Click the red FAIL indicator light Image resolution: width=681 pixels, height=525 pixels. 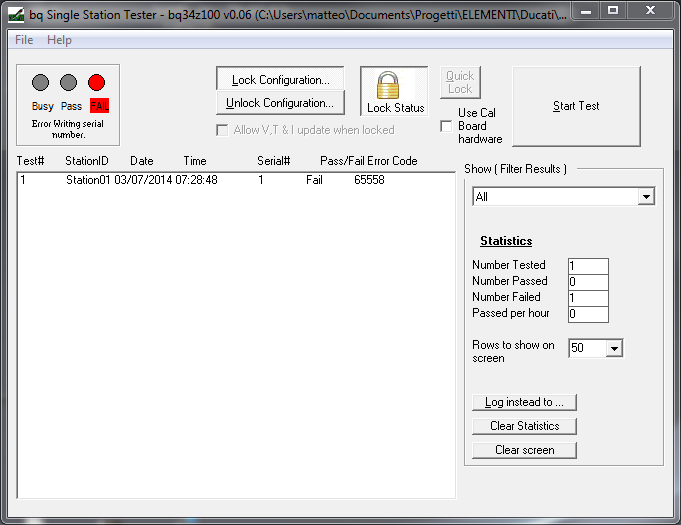pos(96,83)
